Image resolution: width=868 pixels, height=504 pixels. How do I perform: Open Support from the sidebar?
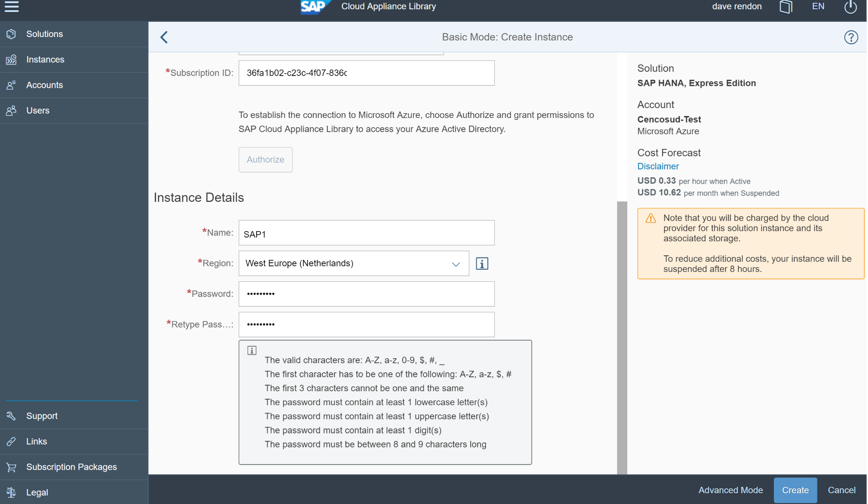(74, 416)
